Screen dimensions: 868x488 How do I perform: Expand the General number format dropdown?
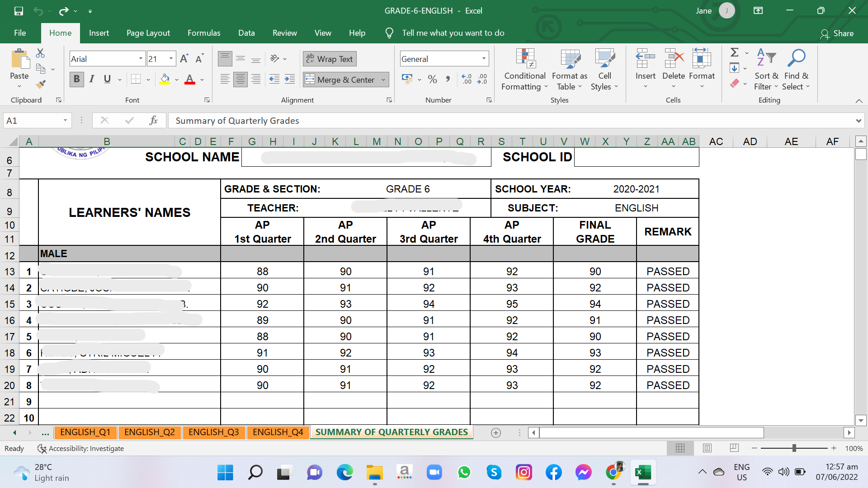pyautogui.click(x=484, y=59)
